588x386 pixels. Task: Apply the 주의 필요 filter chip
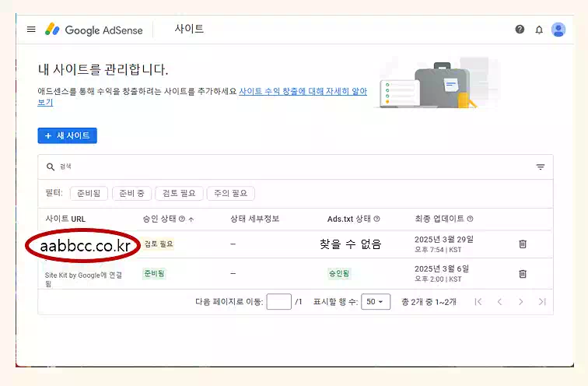pyautogui.click(x=231, y=193)
